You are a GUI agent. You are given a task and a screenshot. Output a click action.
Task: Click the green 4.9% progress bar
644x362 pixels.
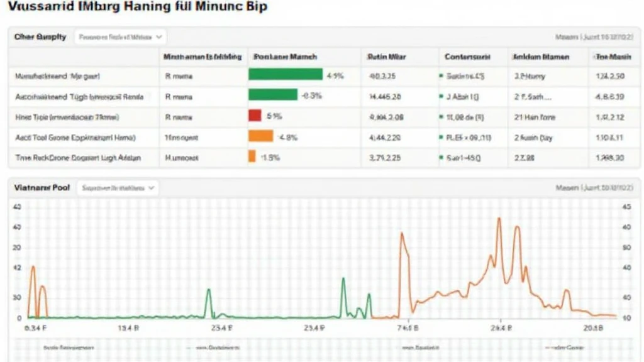pos(286,74)
